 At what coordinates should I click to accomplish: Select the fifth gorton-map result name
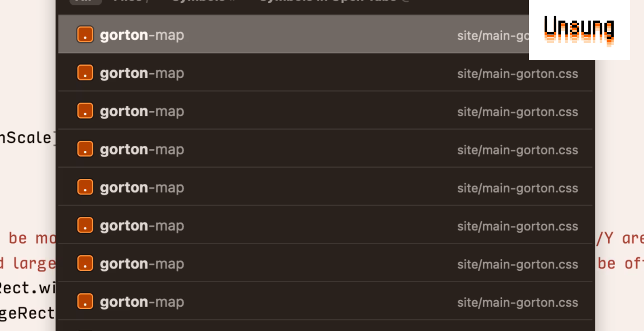(142, 188)
